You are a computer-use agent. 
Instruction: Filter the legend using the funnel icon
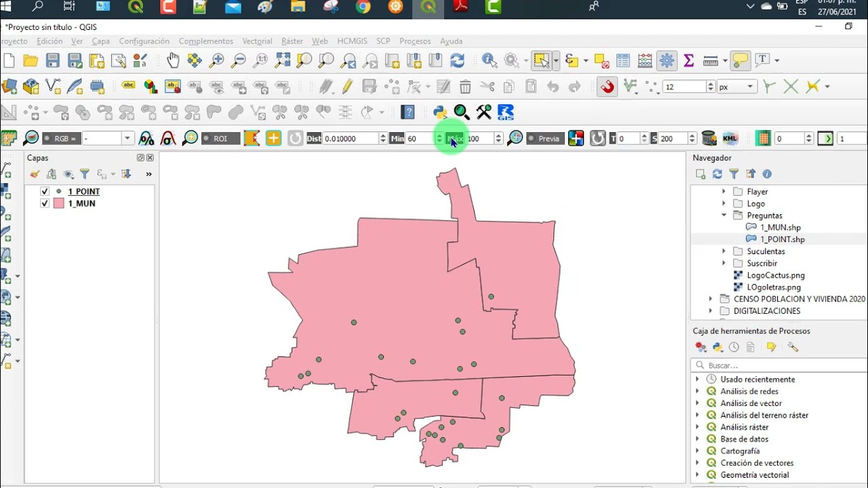tap(84, 174)
